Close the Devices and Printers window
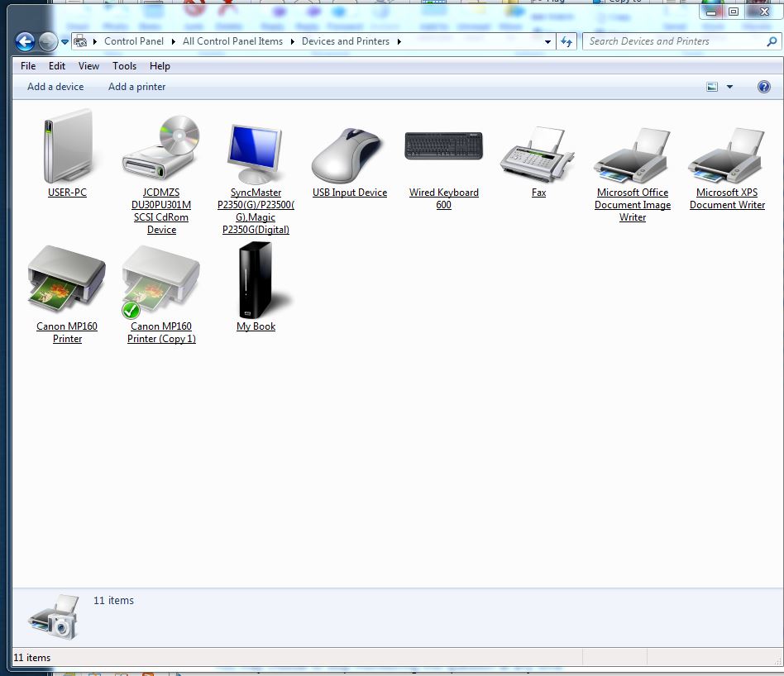The image size is (784, 676). [x=763, y=12]
